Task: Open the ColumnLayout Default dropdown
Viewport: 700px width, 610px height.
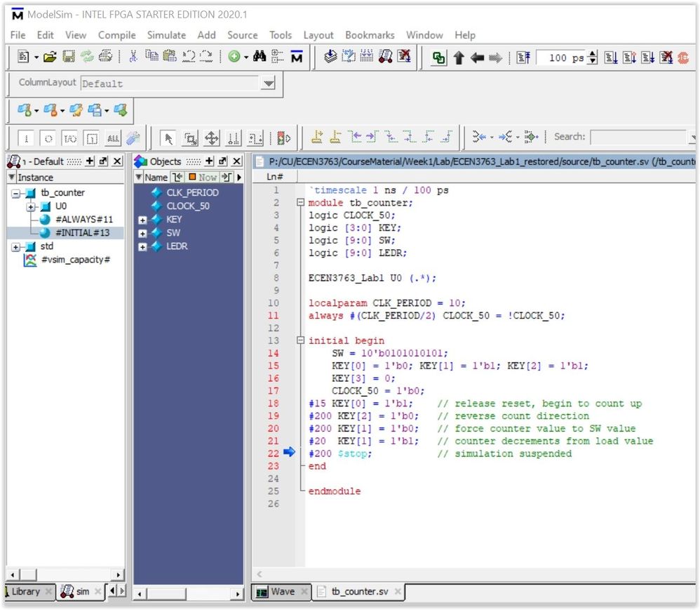Action: click(268, 84)
